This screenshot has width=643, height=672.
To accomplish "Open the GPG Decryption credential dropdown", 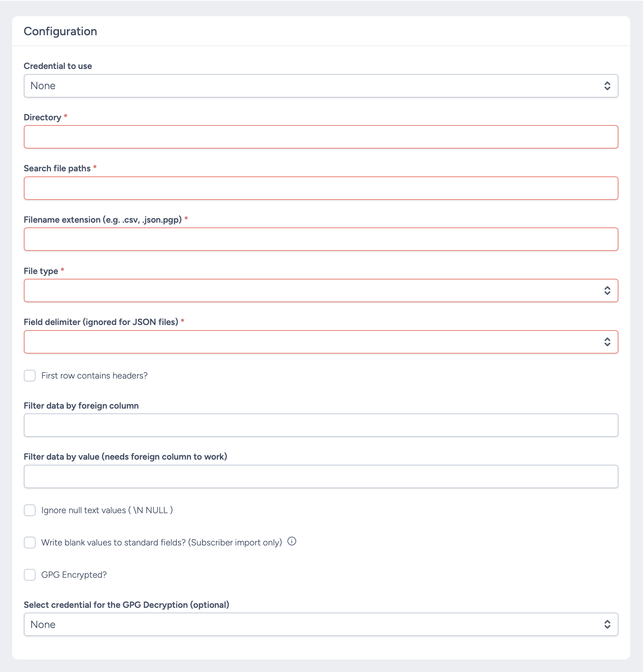I will (321, 624).
